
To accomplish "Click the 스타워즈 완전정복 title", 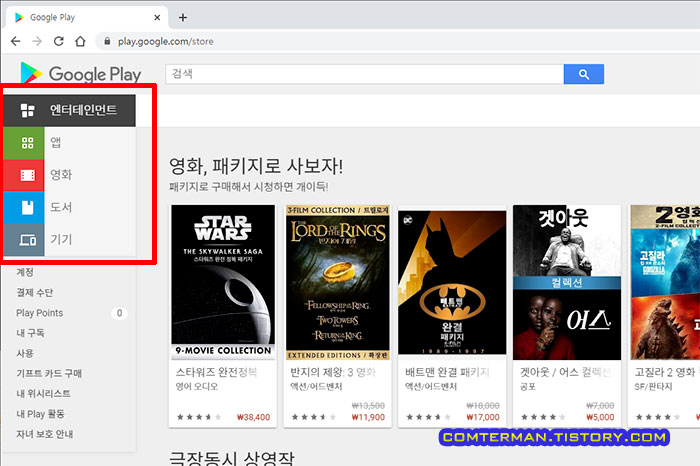I will 217,372.
